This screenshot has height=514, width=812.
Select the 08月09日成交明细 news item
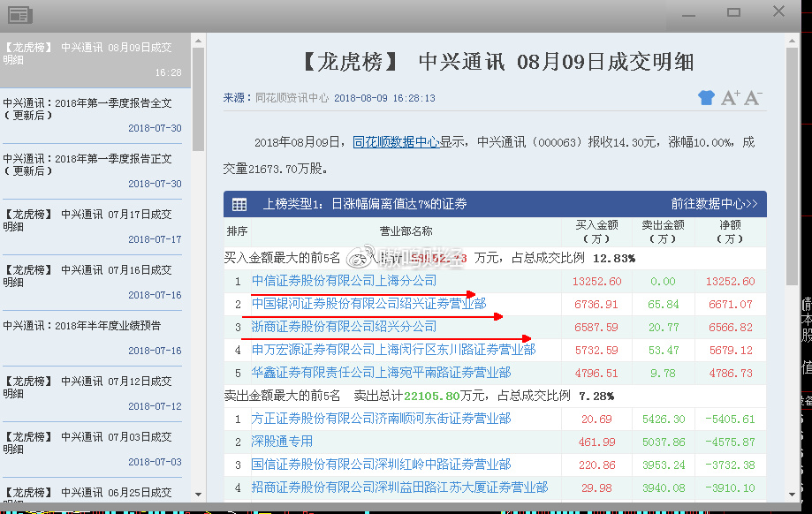[95, 61]
